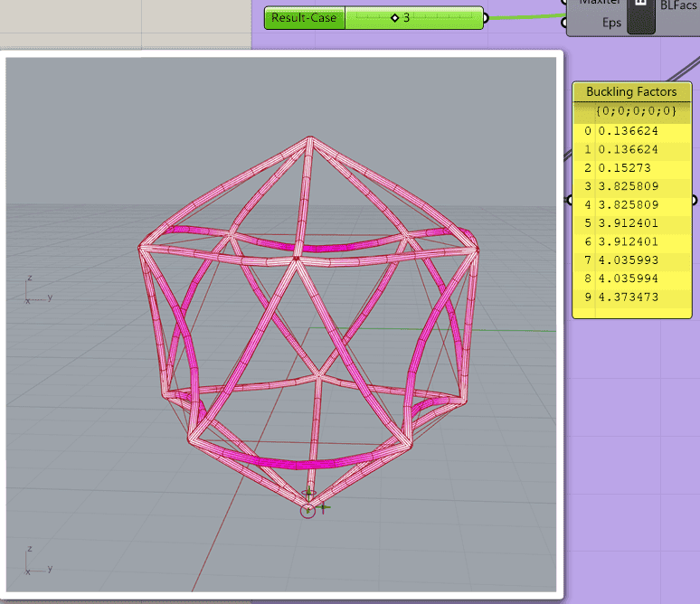
Task: Select the buckling component's dark center icon
Action: (x=640, y=14)
